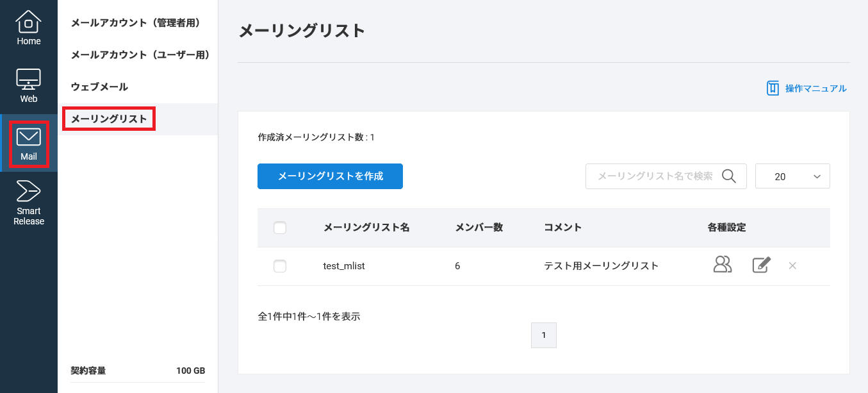Viewport: 868px width, 393px height.
Task: Open the Home section in sidebar
Action: (28, 29)
